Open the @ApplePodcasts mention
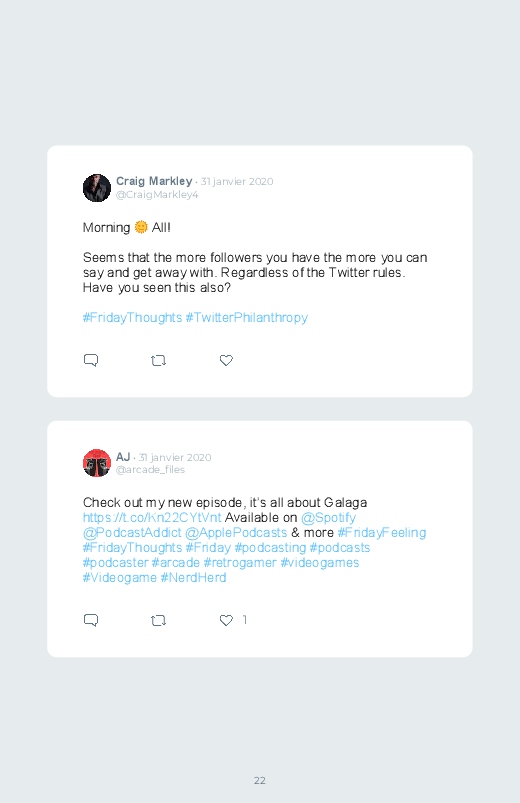This screenshot has width=520, height=803. pos(236,533)
